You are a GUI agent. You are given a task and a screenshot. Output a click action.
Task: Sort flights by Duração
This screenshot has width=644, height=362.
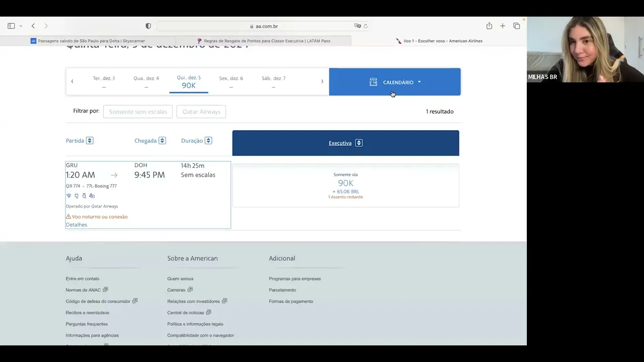(196, 141)
